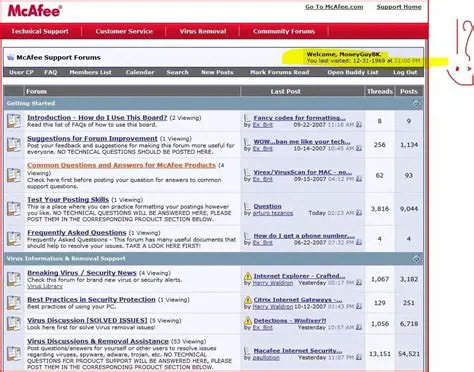Open the Community Forums tab
The width and height of the screenshot is (474, 372).
click(284, 31)
